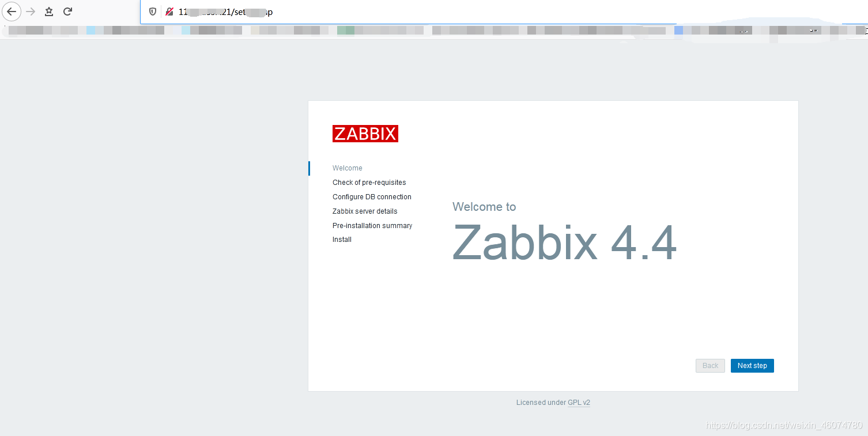Click the 'Zabbix 4.4' title text
Viewport: 868px width, 436px height.
[564, 243]
